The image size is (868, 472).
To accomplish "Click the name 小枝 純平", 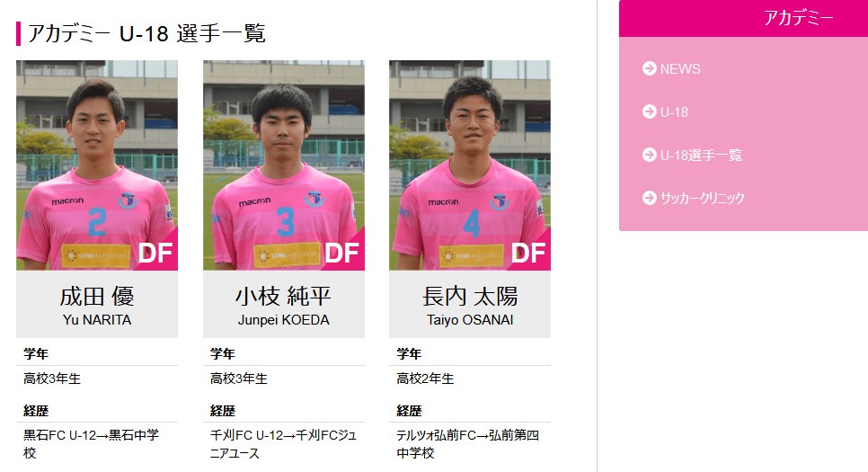I will point(283,297).
